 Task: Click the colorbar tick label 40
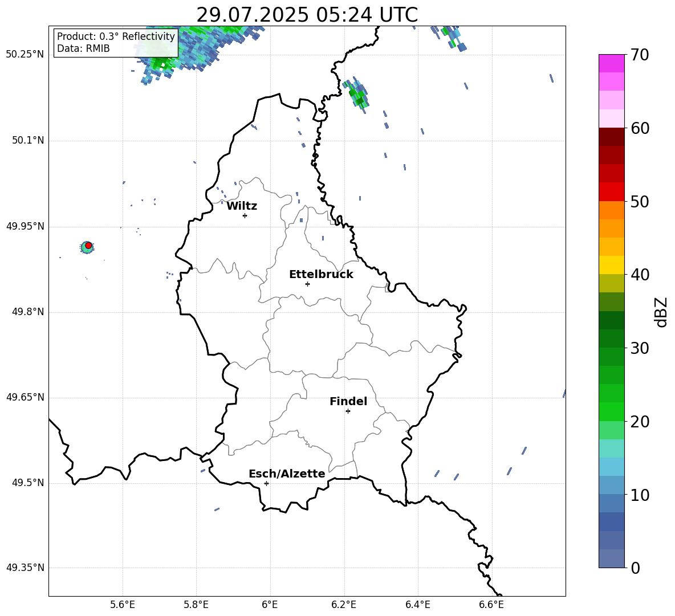coord(640,275)
